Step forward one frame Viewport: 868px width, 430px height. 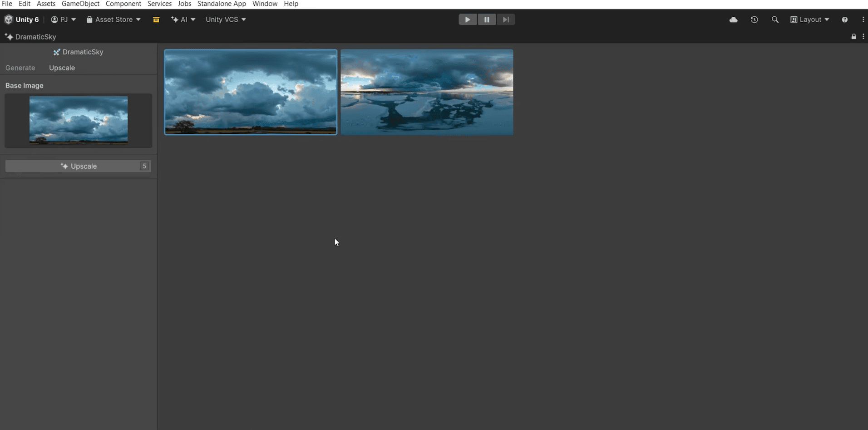(x=506, y=20)
